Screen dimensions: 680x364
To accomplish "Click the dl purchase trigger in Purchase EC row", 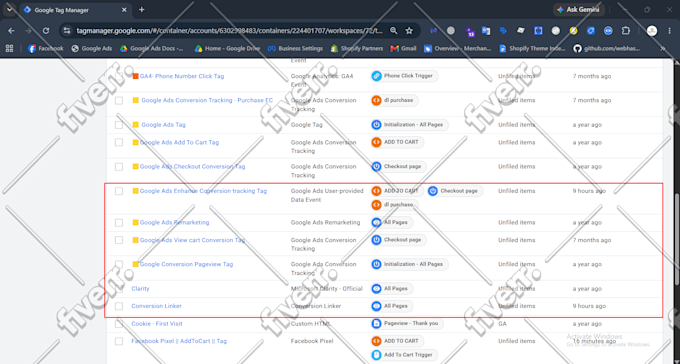I will [394, 100].
